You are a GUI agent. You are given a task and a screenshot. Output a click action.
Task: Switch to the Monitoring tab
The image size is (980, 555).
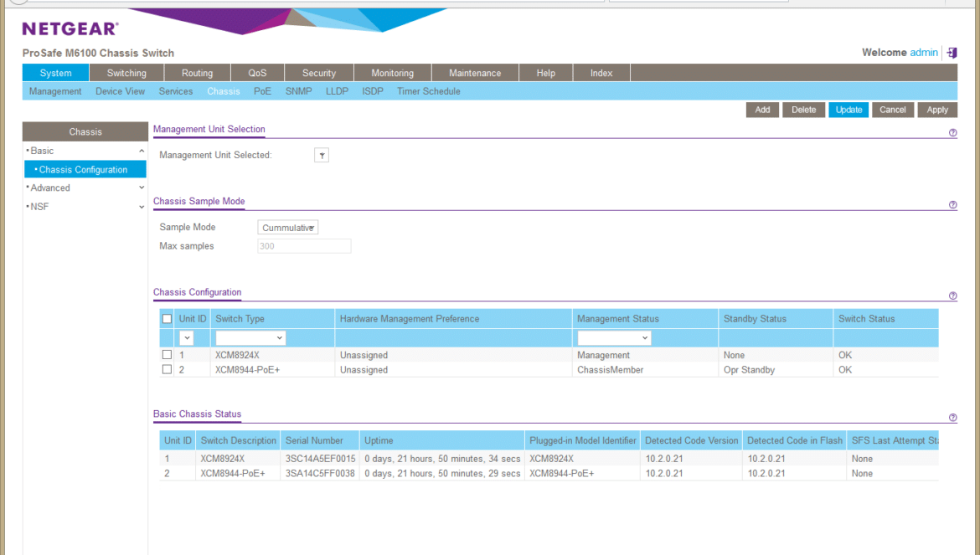tap(393, 73)
